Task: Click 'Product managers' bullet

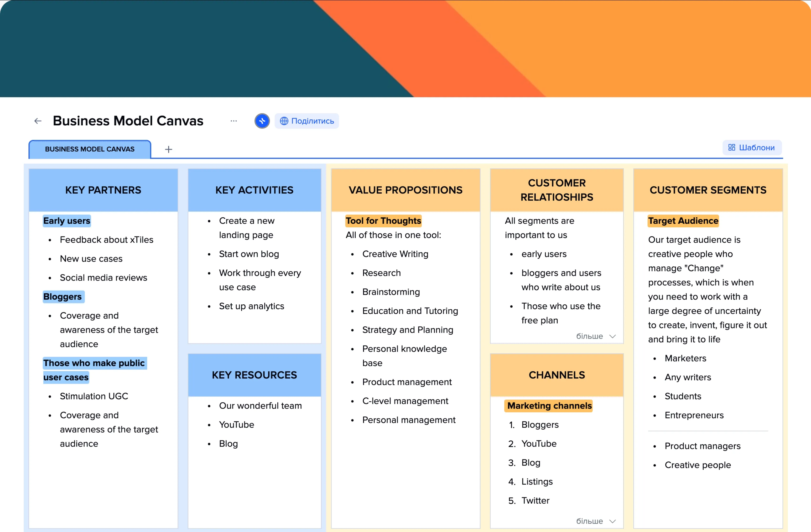Action: [x=703, y=446]
